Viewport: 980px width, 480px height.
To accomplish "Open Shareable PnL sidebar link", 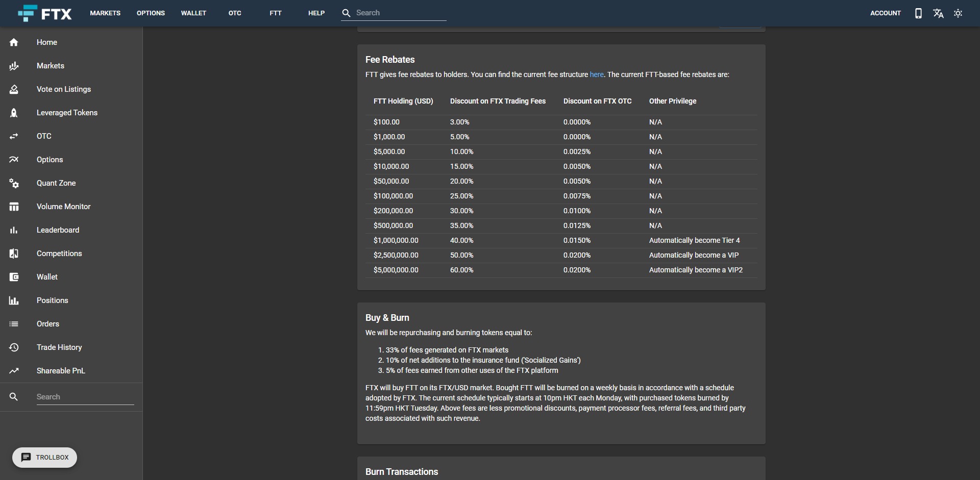I will click(x=61, y=371).
